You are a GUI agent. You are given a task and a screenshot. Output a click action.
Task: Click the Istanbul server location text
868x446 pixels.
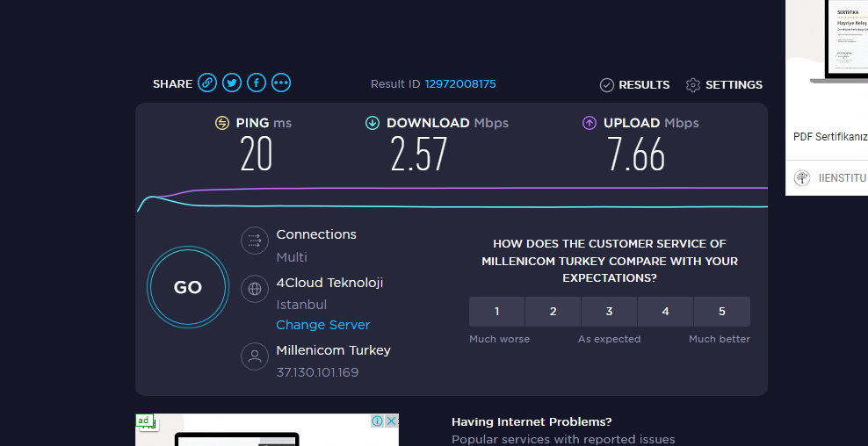[301, 305]
